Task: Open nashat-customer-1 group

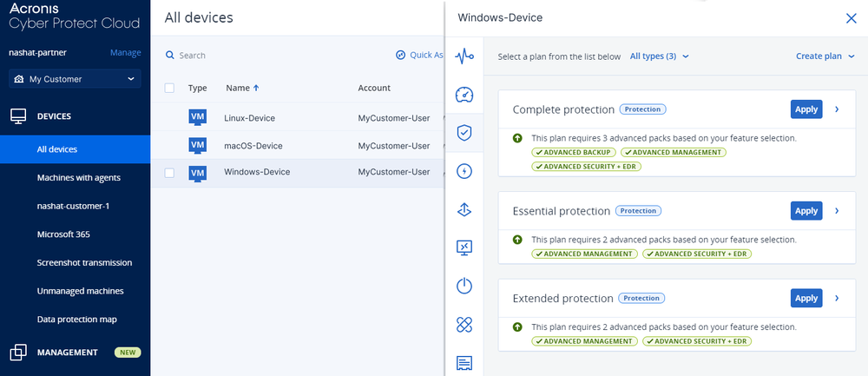Action: coord(73,206)
